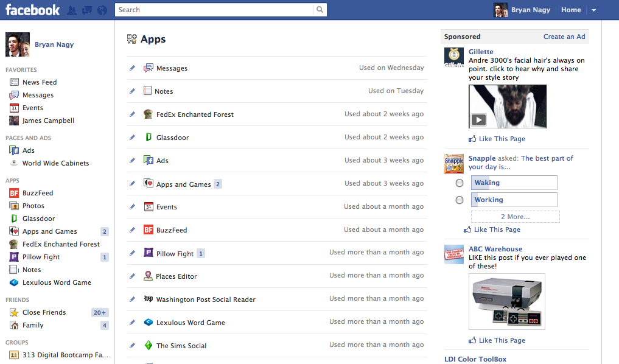Click the Washington Post Social Reader icon
Image resolution: width=619 pixels, height=364 pixels.
[149, 299]
